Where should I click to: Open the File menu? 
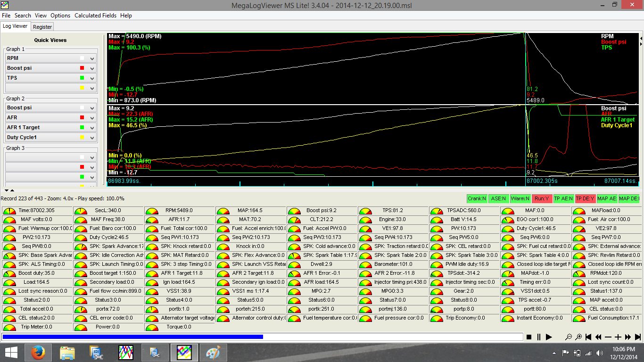click(6, 15)
